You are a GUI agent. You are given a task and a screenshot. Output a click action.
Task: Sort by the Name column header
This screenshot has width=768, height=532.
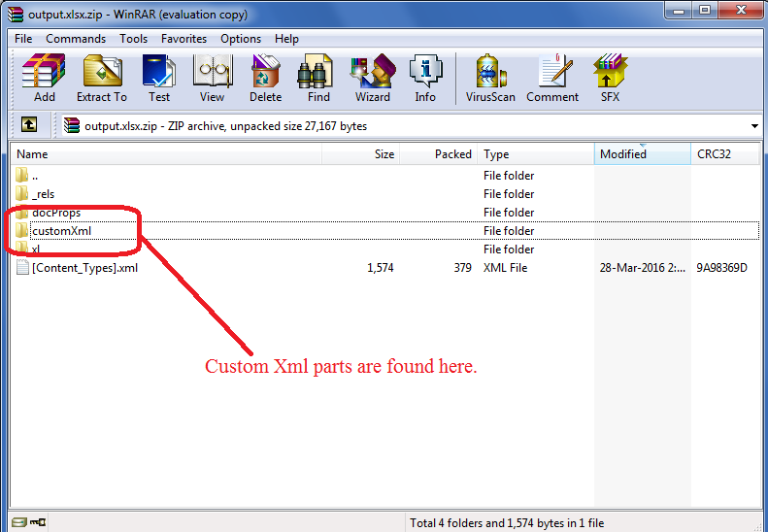[166, 153]
